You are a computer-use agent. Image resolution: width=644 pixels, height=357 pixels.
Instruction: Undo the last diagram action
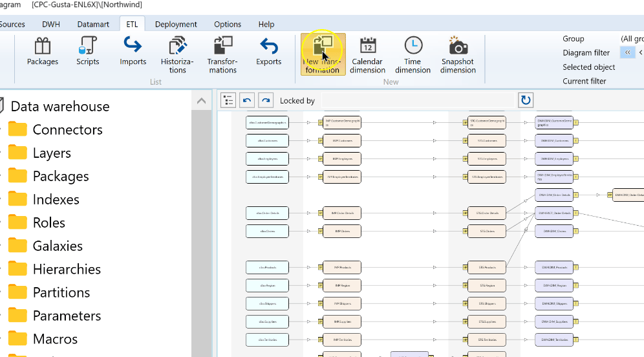[x=247, y=100]
